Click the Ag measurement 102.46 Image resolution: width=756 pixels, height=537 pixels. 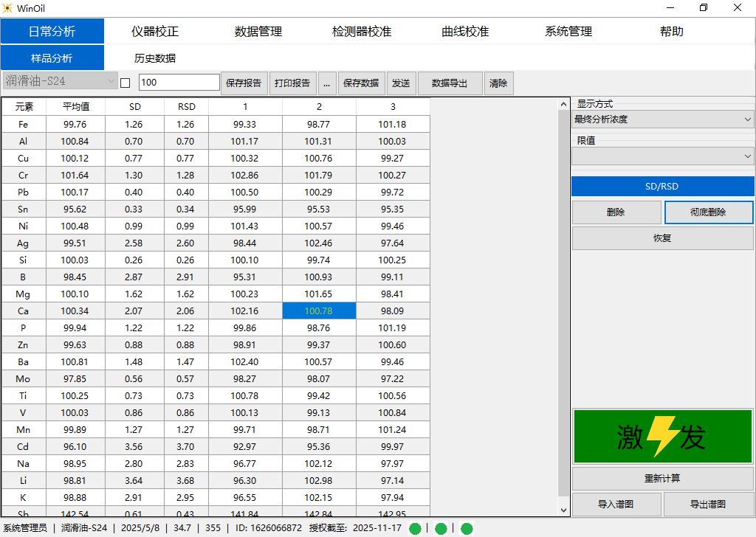319,243
